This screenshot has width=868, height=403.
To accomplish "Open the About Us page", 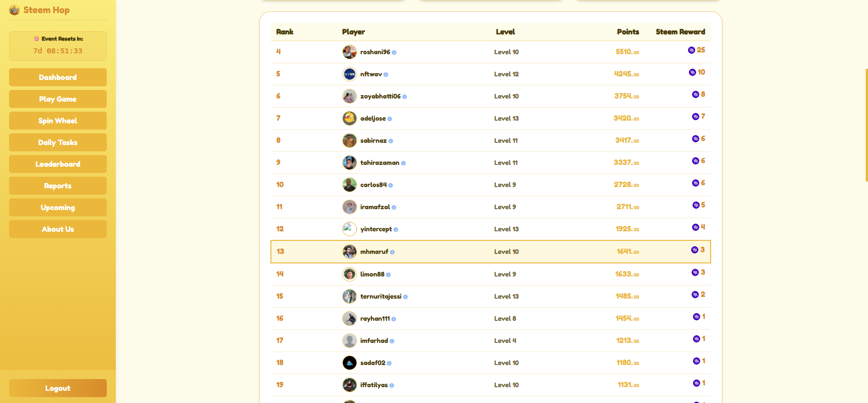I will tap(58, 229).
